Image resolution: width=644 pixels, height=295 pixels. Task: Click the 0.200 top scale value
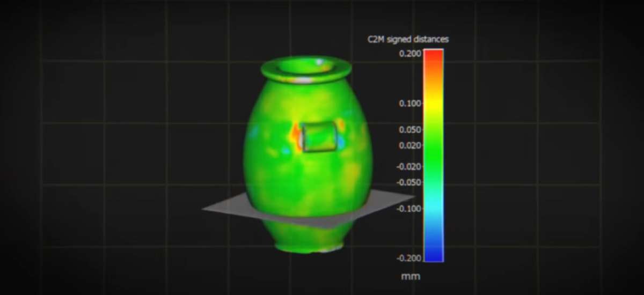[x=409, y=53]
